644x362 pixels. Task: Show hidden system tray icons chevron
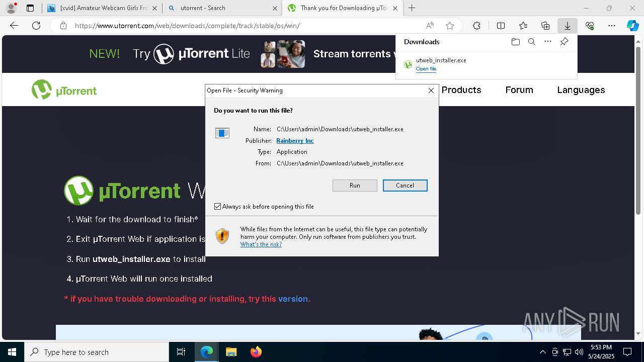click(542, 352)
